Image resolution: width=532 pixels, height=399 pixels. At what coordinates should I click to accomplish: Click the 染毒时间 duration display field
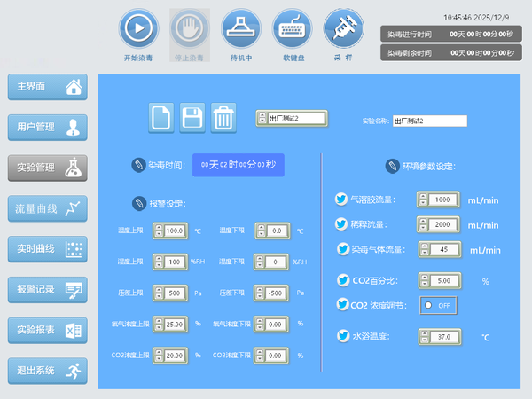tap(239, 164)
